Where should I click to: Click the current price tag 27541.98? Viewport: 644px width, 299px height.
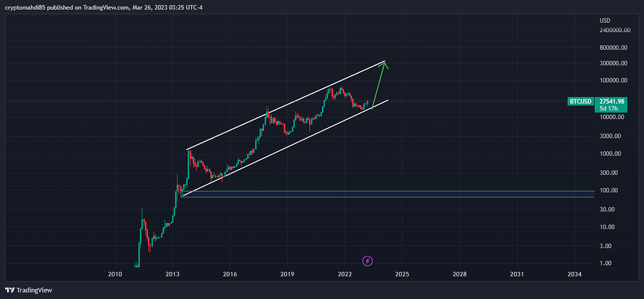coord(611,101)
